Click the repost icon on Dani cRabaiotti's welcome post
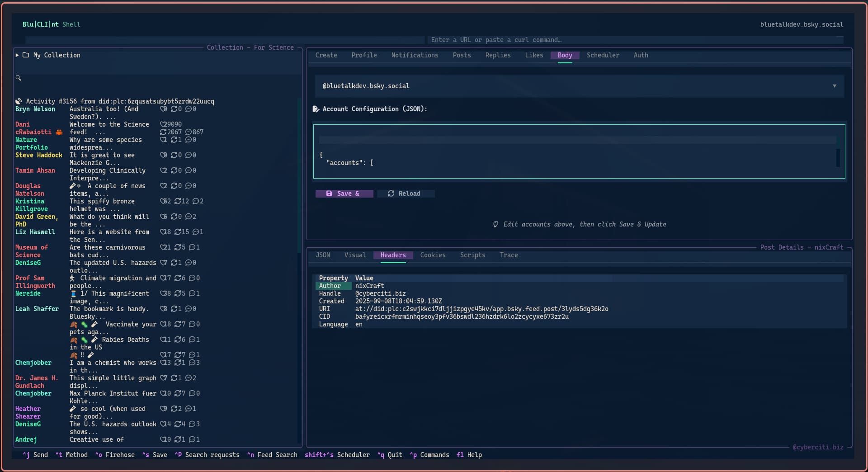Image resolution: width=868 pixels, height=472 pixels. [x=164, y=132]
